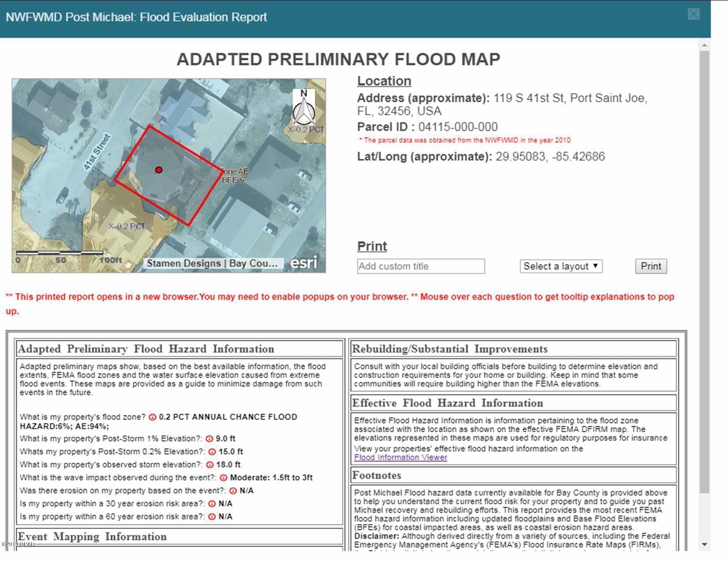Click info icon for 30 year erosion risk
This screenshot has height=563, width=728.
(212, 504)
